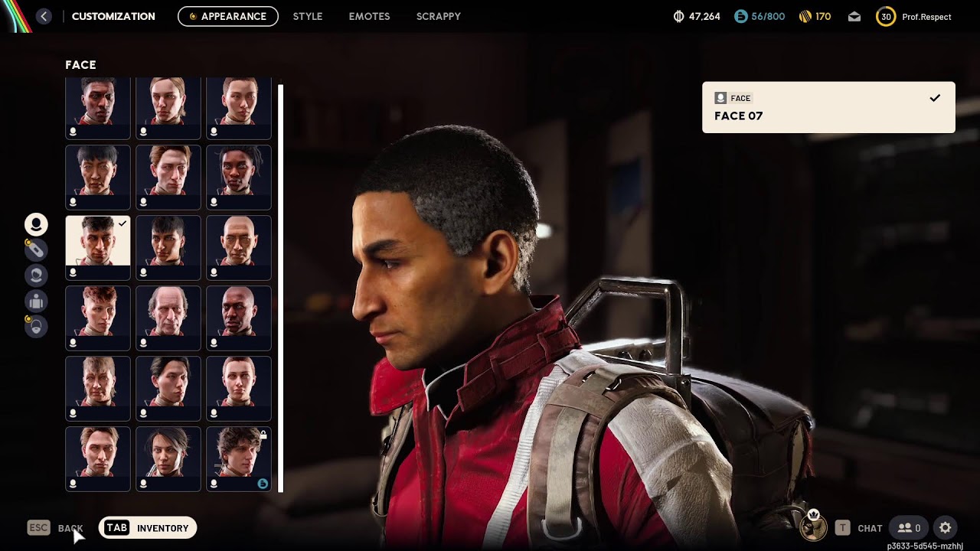Screen dimensions: 980x551
Task: Click the 56/800 token balance
Action: pos(768,17)
